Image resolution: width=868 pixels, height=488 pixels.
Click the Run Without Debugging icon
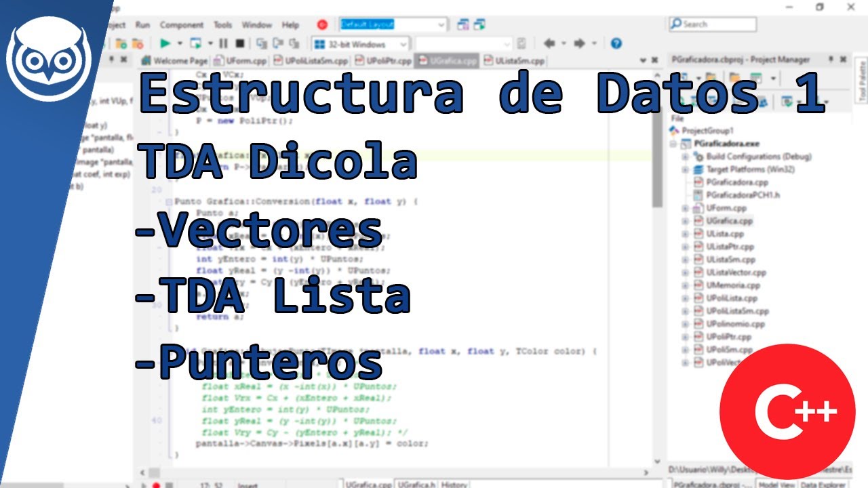pyautogui.click(x=195, y=43)
